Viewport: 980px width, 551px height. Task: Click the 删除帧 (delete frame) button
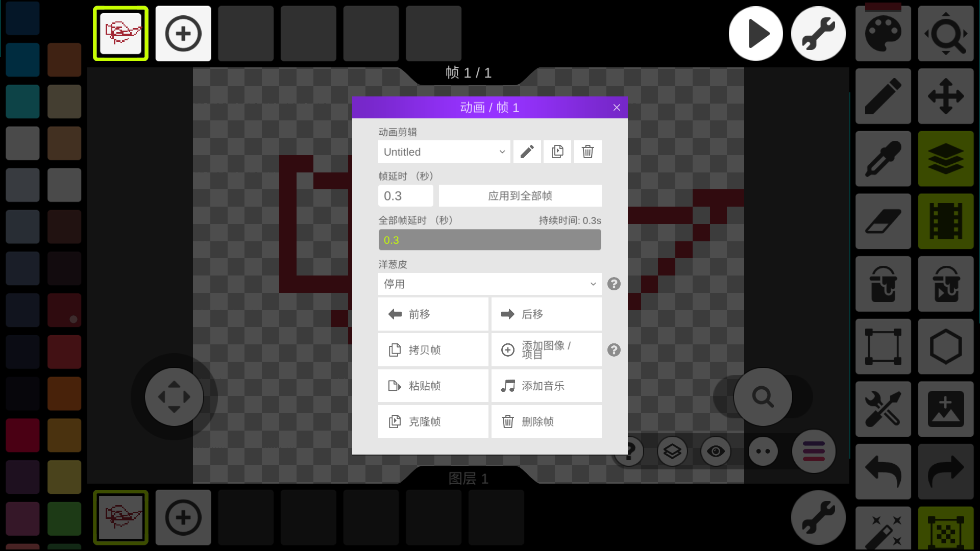546,420
